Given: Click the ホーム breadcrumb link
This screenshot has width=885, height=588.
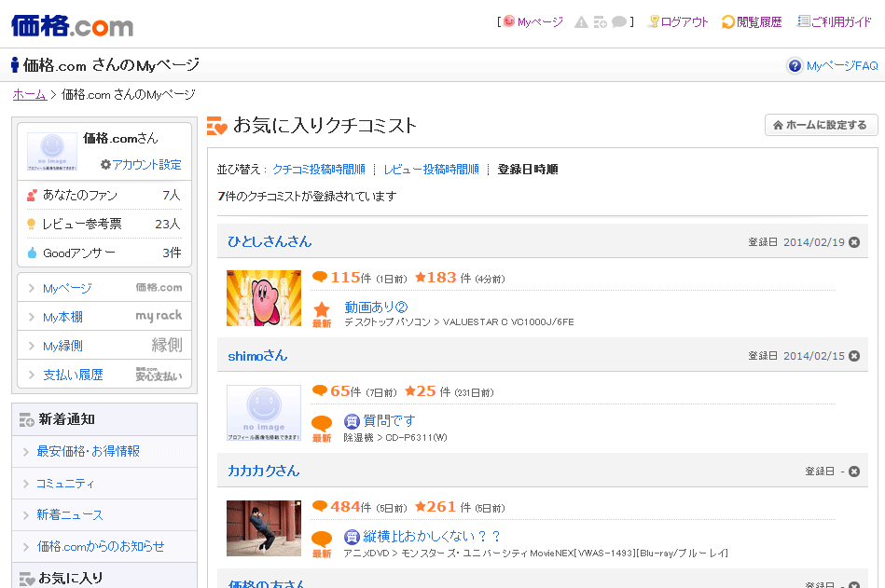Looking at the screenshot, I should pos(29,95).
